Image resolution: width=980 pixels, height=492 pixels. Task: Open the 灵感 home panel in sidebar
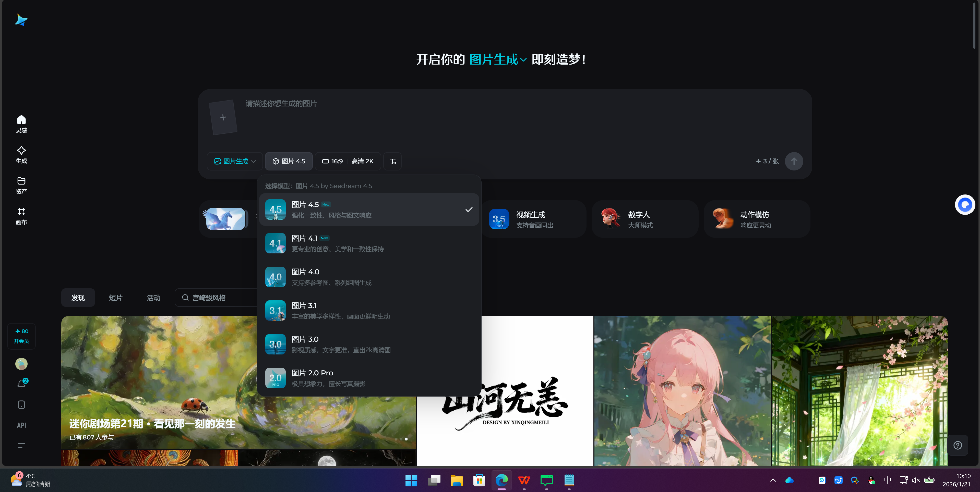pyautogui.click(x=21, y=124)
